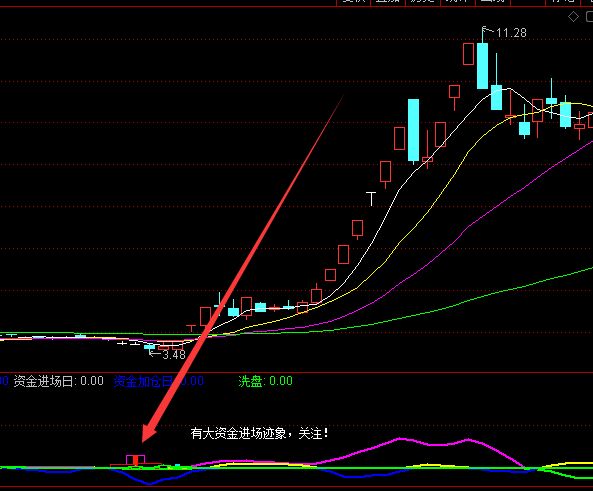Click the 11.28 high price label
Image resolution: width=593 pixels, height=491 pixels.
[511, 33]
